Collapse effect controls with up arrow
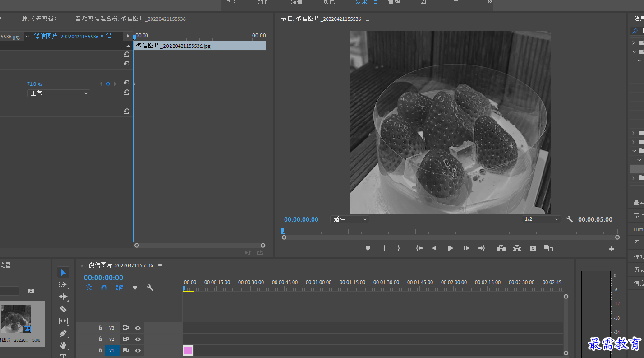644x358 pixels. [128, 46]
